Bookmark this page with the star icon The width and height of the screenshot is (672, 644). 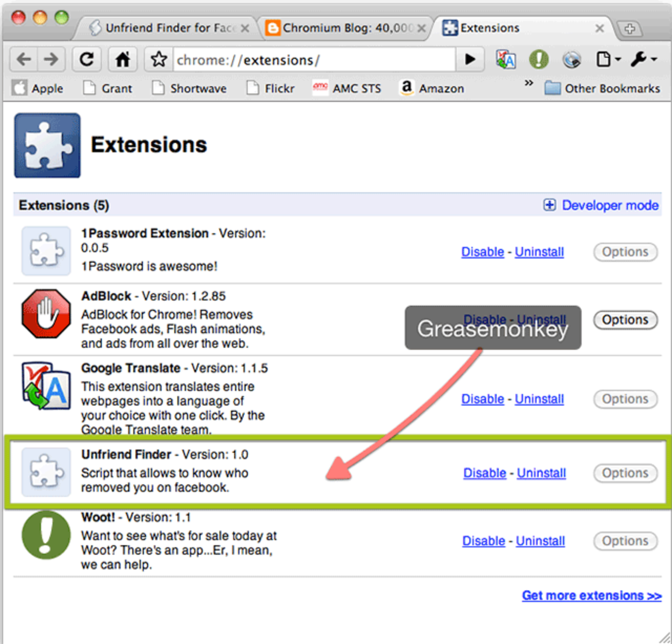point(158,59)
